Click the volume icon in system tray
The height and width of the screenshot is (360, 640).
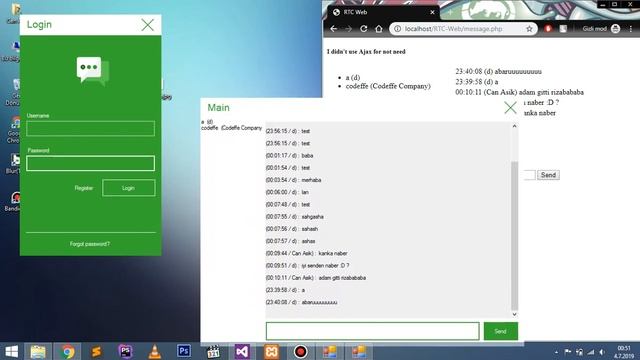pos(602,352)
